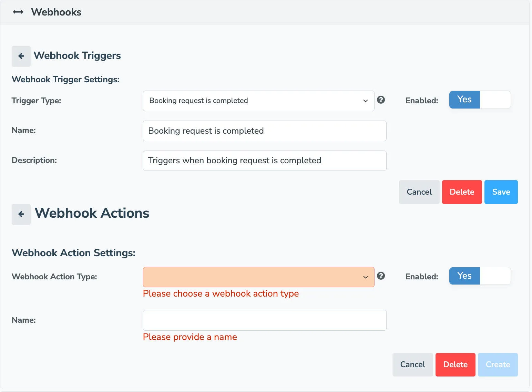532x392 pixels.
Task: Click the empty action Name field
Action: click(265, 320)
